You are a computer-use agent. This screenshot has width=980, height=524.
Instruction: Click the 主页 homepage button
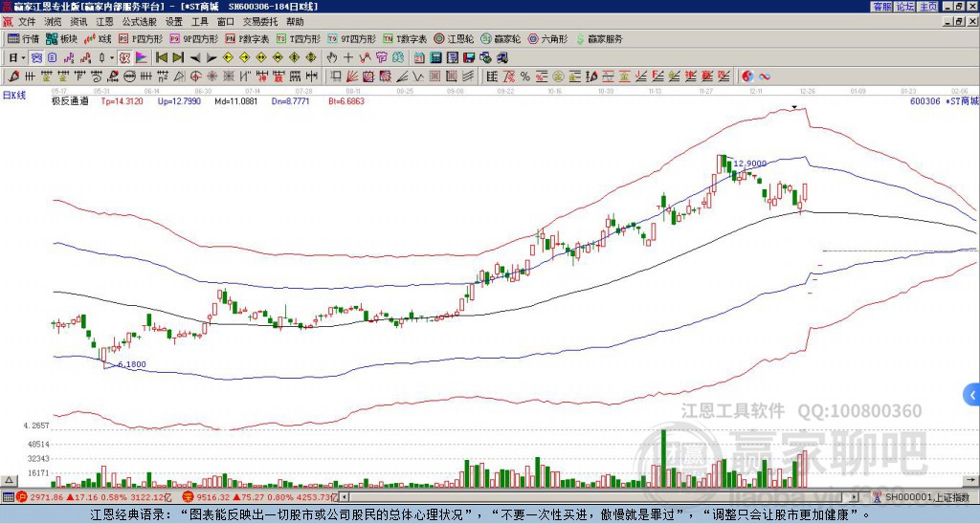coord(927,7)
